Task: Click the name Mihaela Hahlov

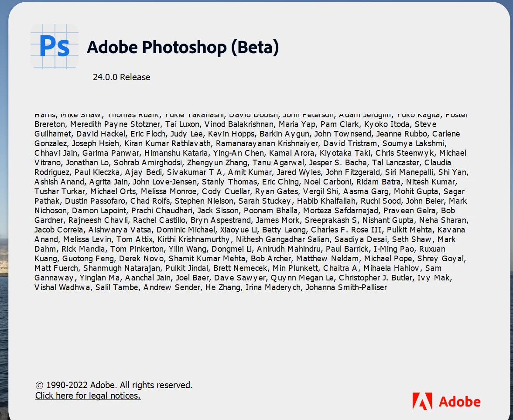Action: [x=391, y=268]
